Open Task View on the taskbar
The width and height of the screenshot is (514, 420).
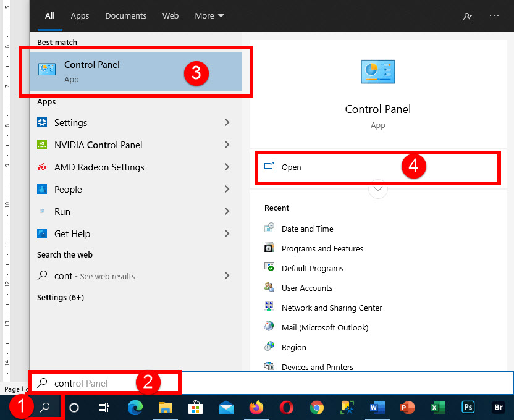coord(104,408)
